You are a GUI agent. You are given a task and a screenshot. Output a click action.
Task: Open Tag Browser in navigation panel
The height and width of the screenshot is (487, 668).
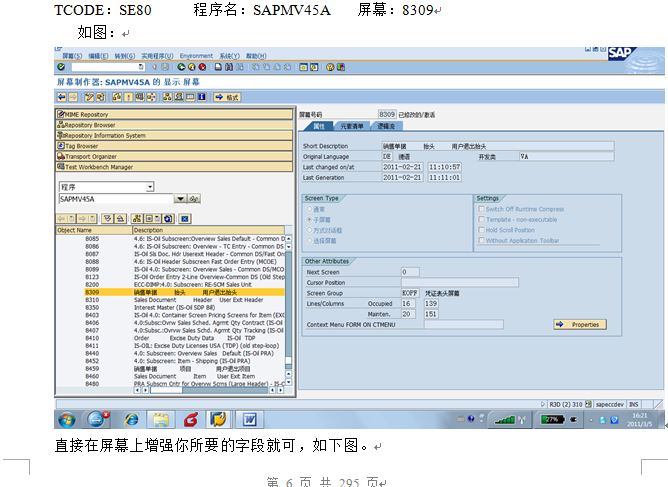coord(174,146)
